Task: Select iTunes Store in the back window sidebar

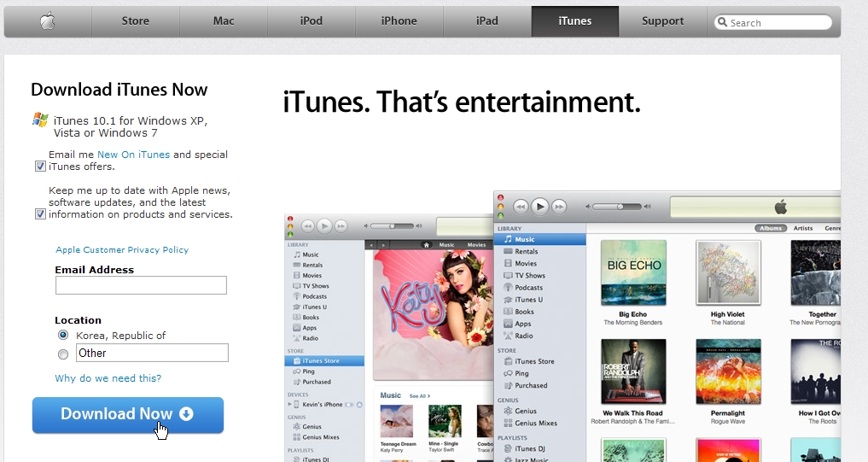Action: [x=324, y=361]
